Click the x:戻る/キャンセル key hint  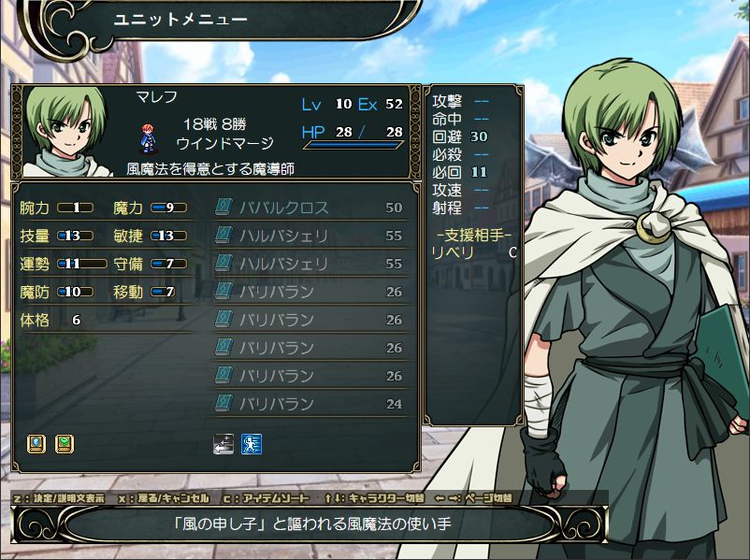point(164,498)
